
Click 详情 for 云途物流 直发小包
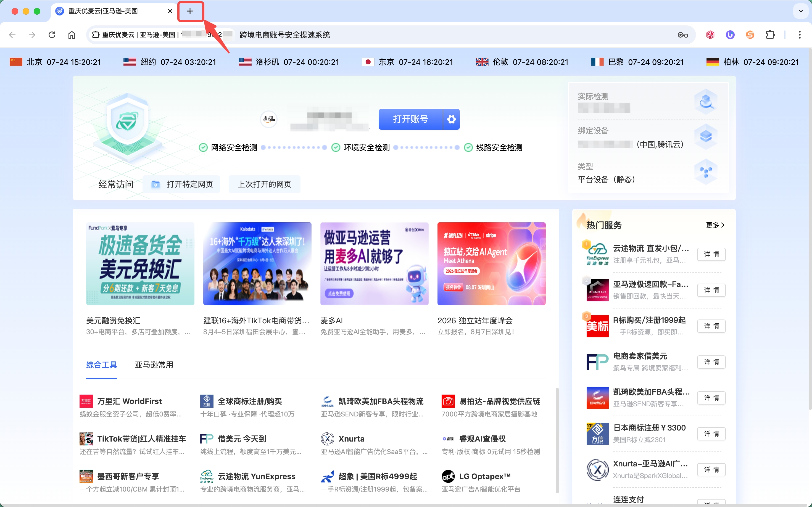coord(711,254)
